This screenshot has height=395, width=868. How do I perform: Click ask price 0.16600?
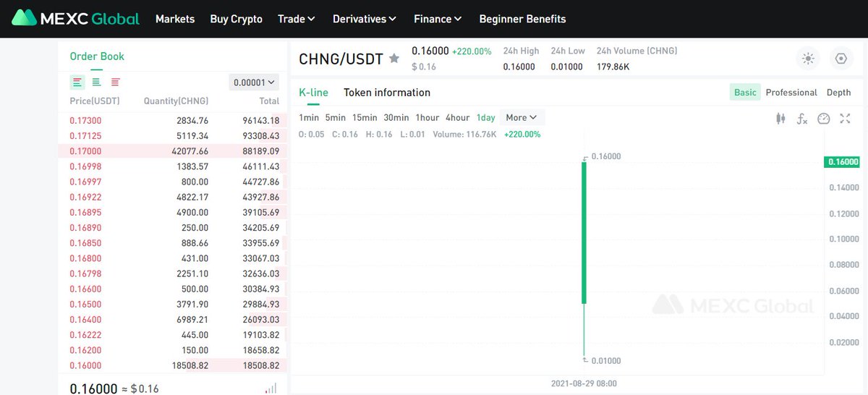(x=85, y=289)
